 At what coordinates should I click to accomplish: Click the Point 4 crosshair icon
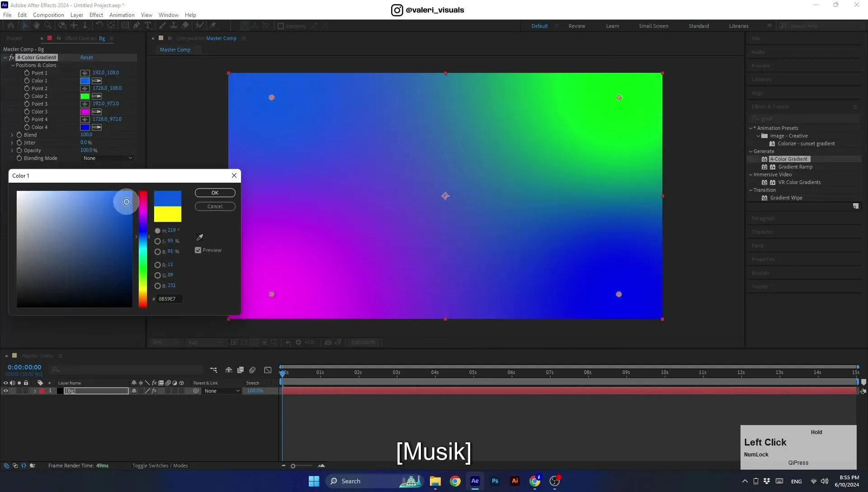coord(85,119)
